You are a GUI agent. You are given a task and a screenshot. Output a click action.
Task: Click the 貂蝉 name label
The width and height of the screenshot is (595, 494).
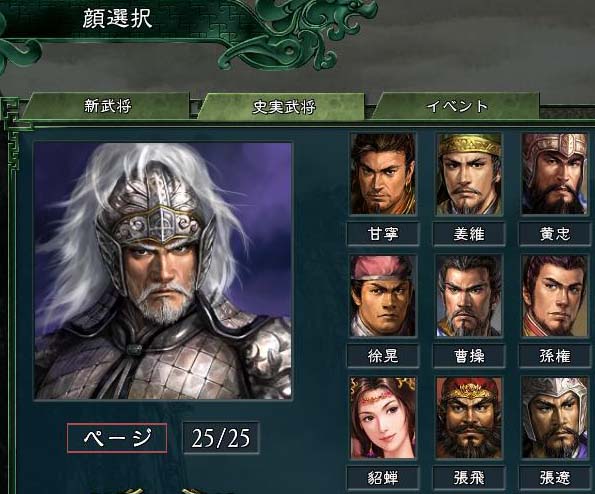click(x=383, y=478)
